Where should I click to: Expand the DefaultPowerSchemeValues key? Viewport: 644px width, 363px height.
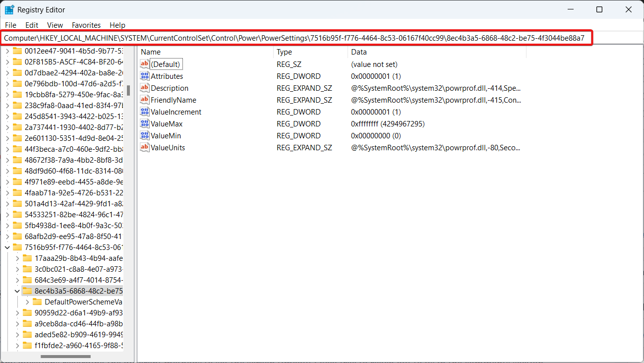pyautogui.click(x=27, y=302)
